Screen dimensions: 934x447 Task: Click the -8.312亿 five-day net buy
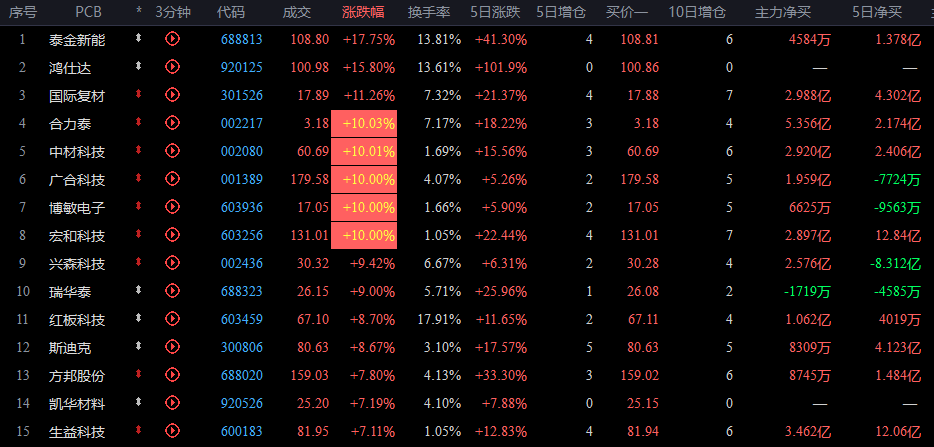pyautogui.click(x=896, y=263)
